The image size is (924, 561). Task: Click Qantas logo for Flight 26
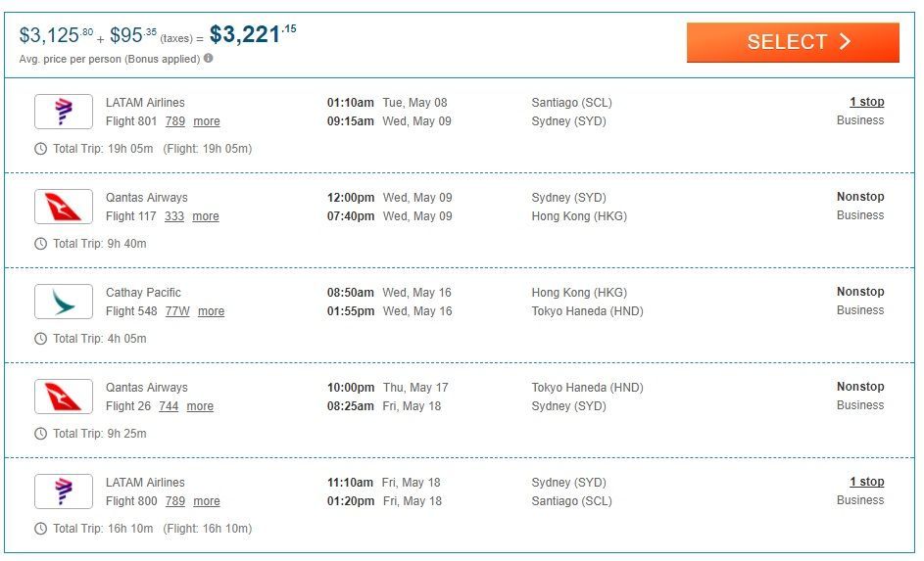point(64,397)
